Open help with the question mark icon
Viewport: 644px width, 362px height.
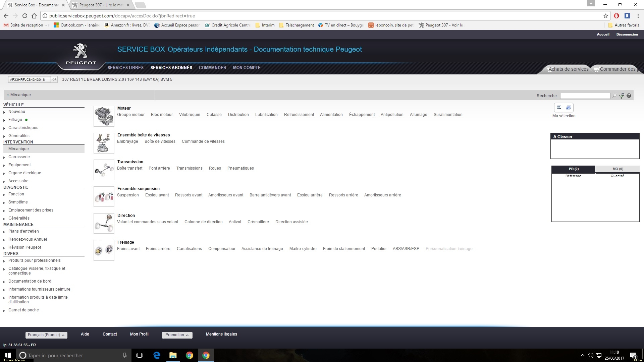point(629,96)
